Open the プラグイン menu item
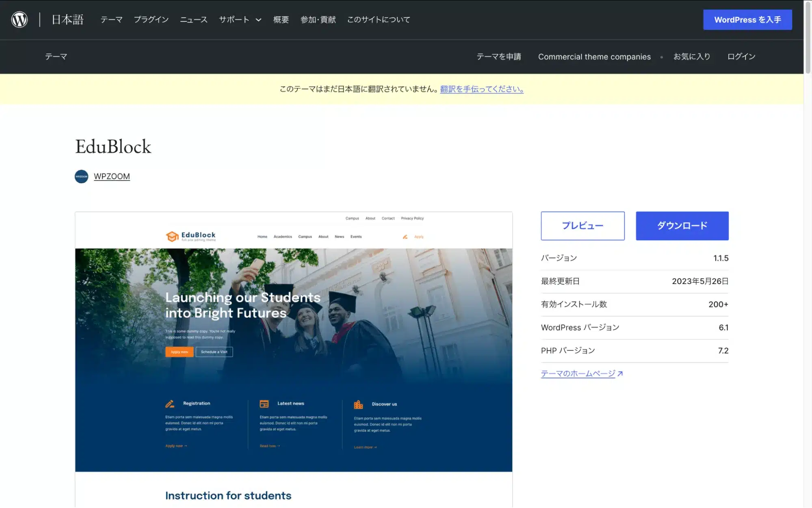 151,20
